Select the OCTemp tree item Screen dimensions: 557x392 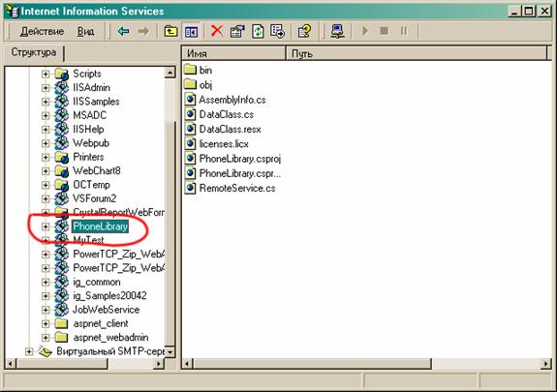[x=91, y=185]
